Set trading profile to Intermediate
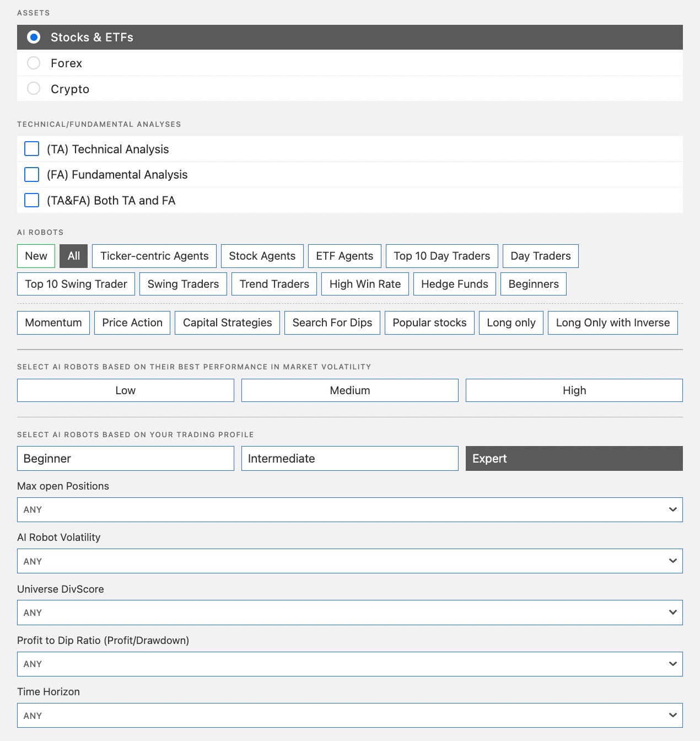Image resolution: width=700 pixels, height=741 pixels. [x=349, y=458]
